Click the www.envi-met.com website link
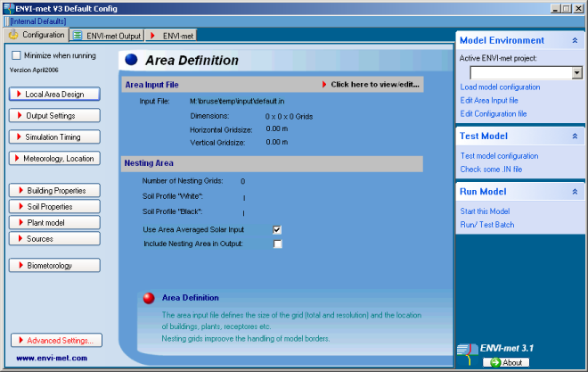Screen dimensions: 588x372 click(52, 358)
